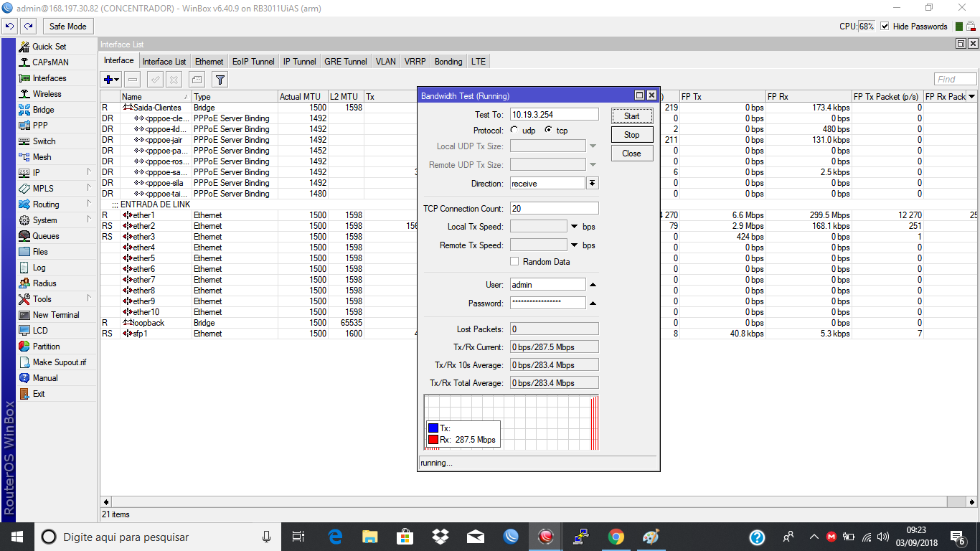The height and width of the screenshot is (551, 980).
Task: Open Dropbox from Windows taskbar
Action: (x=440, y=537)
